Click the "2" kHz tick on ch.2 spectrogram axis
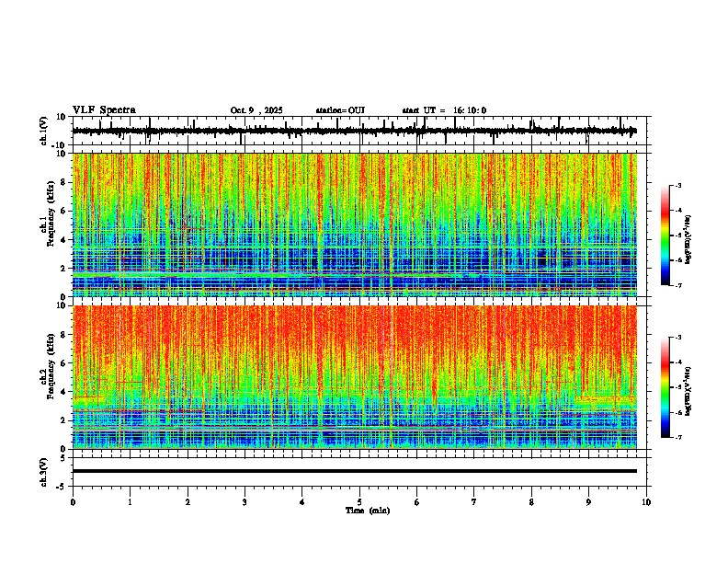The height and width of the screenshot is (563, 728). [x=63, y=420]
